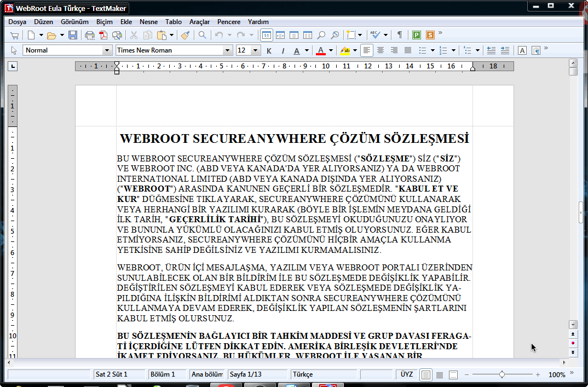The image size is (588, 387).
Task: Select the object pointer arrow tool
Action: pos(14,50)
